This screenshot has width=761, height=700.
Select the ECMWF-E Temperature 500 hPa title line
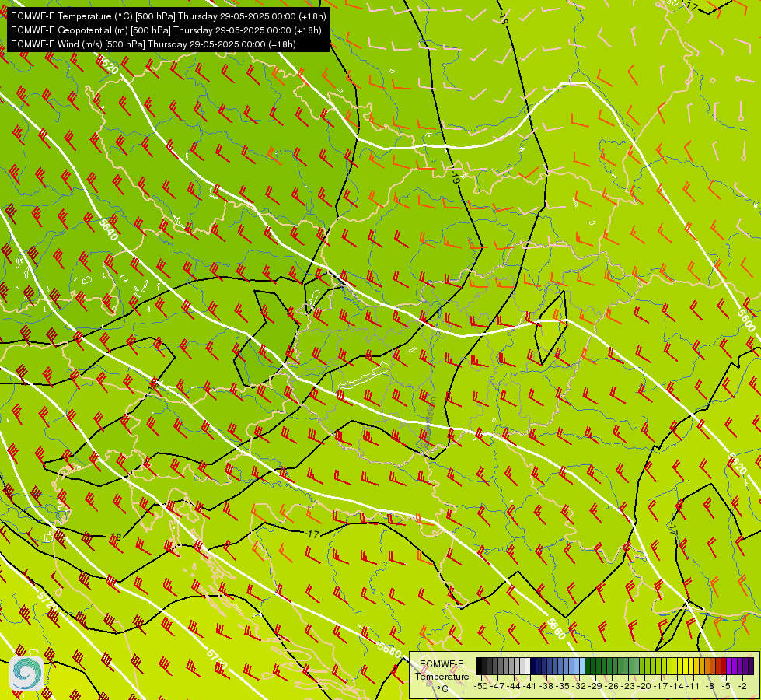point(168,16)
